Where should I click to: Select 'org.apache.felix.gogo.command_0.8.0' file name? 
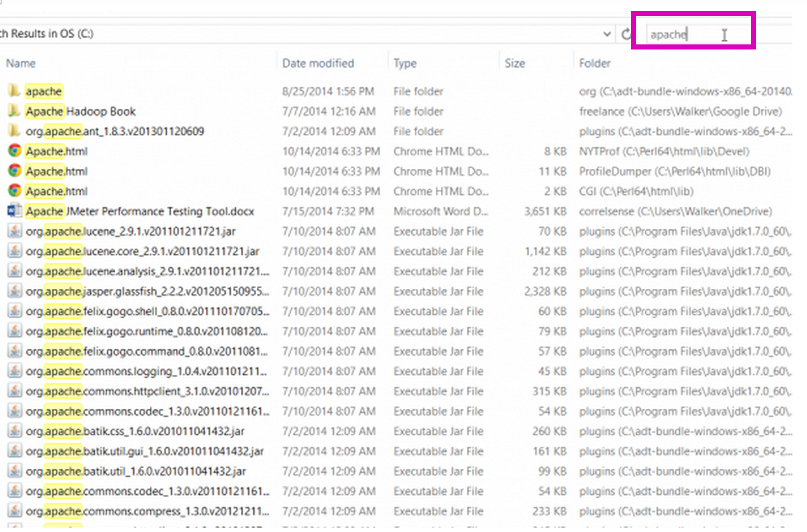click(x=147, y=352)
